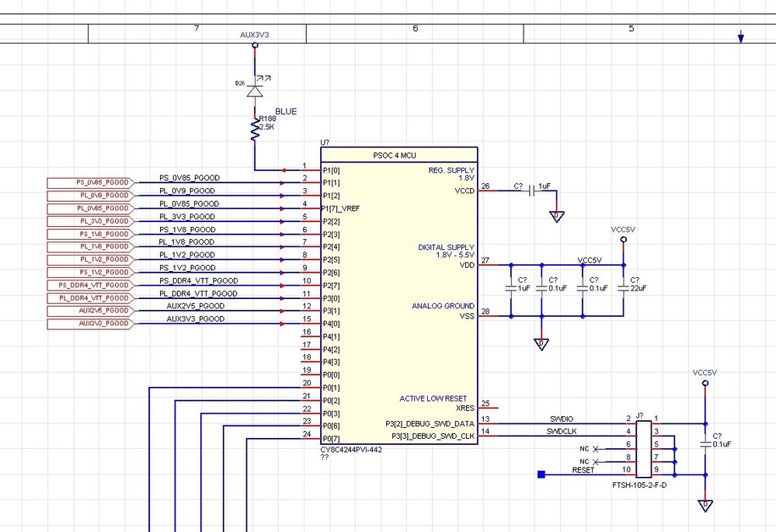Select the 1uF capacitor on VCCD pin 26
776x532 pixels.
click(531, 190)
